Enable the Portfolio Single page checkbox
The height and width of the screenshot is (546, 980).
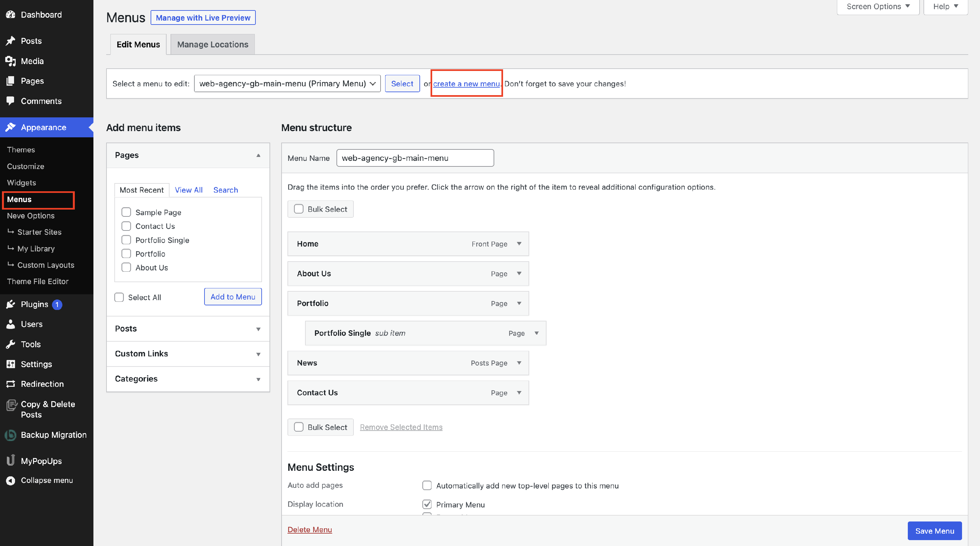coord(126,240)
